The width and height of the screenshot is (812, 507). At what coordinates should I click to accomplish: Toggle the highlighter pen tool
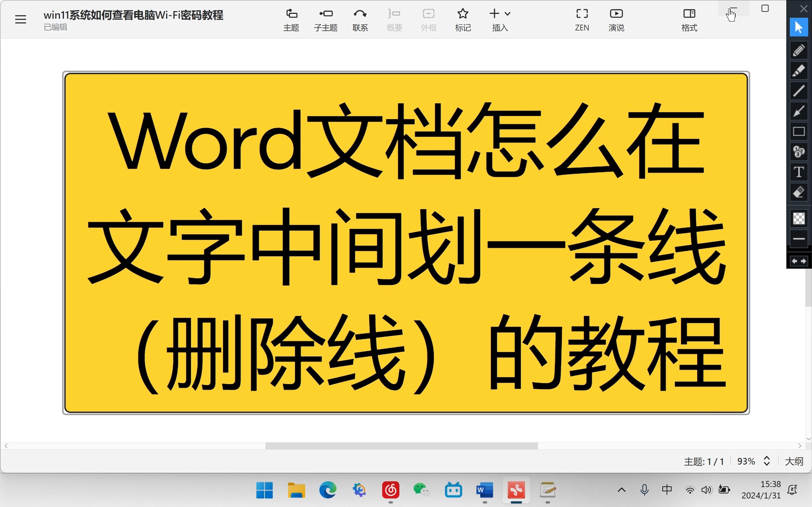click(x=799, y=71)
